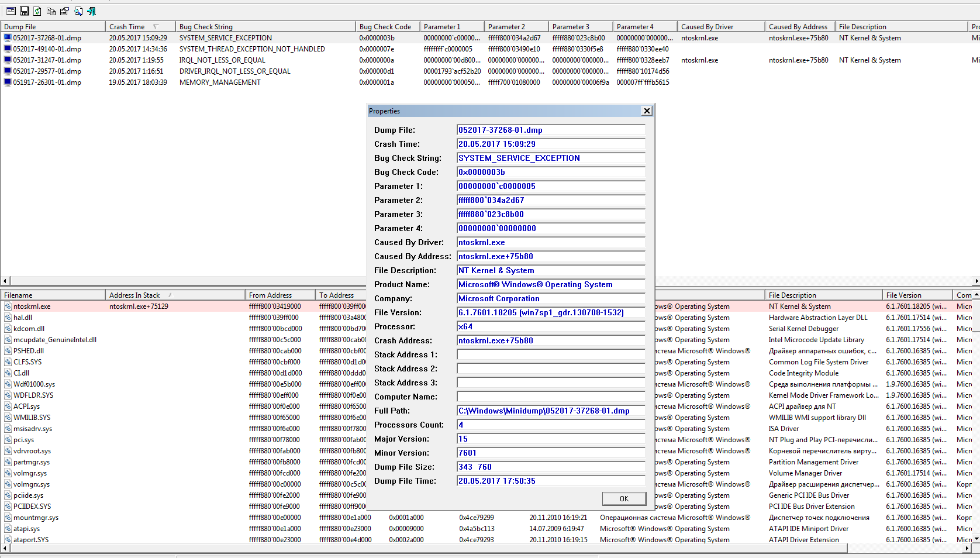This screenshot has width=980, height=558.
Task: Select the hal.dll driver file icon
Action: (x=8, y=318)
